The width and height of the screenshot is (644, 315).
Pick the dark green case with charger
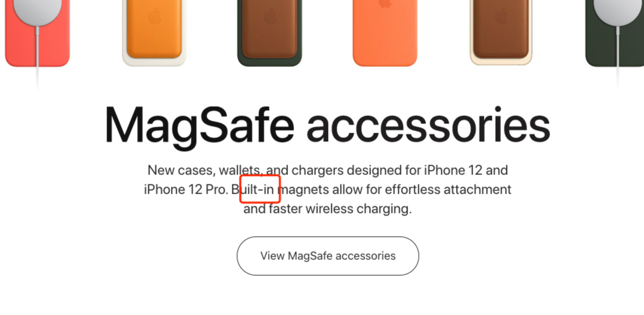click(614, 33)
